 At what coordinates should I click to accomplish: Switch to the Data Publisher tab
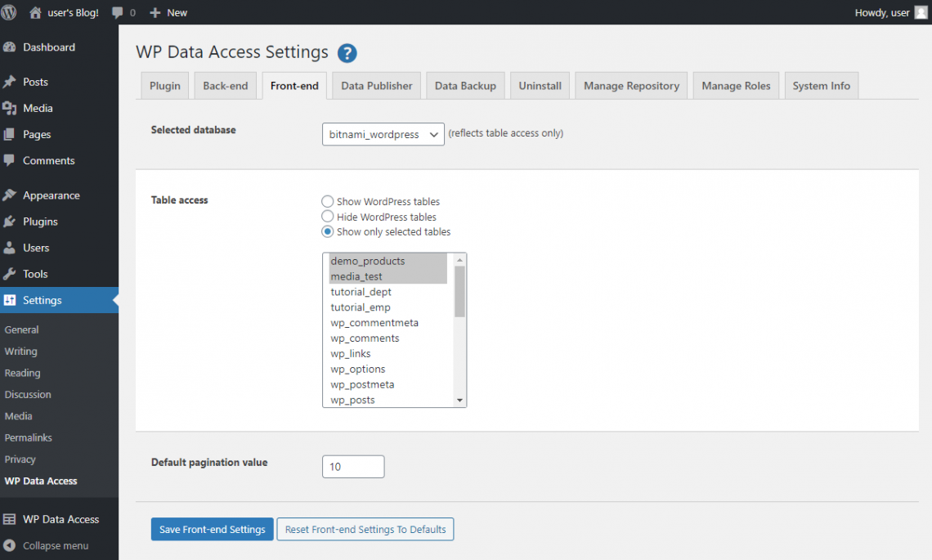click(376, 85)
